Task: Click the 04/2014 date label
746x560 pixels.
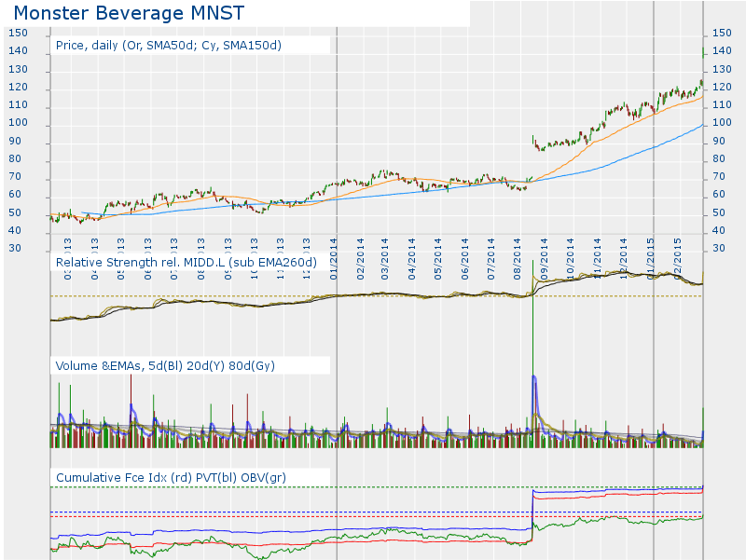Action: (x=411, y=259)
